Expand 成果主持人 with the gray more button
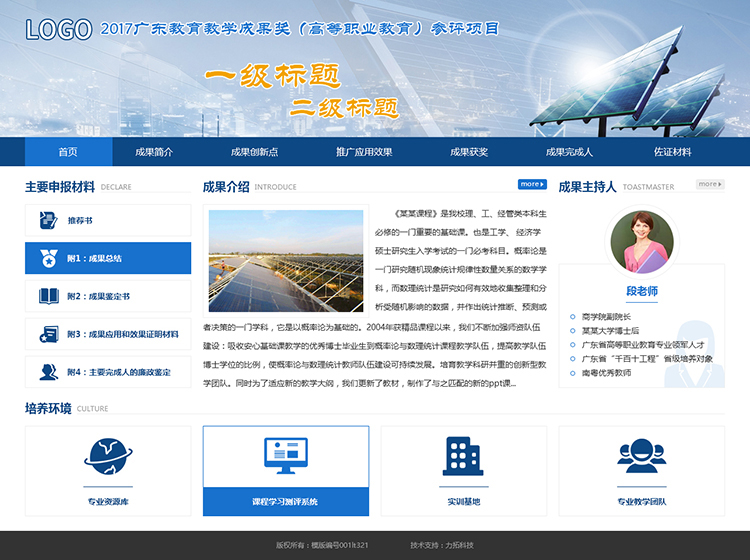 (709, 184)
